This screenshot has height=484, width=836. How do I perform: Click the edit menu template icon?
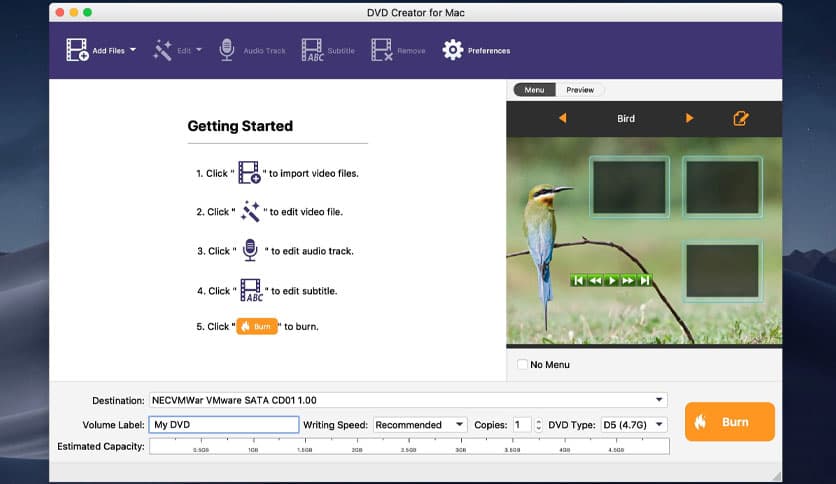click(x=741, y=118)
